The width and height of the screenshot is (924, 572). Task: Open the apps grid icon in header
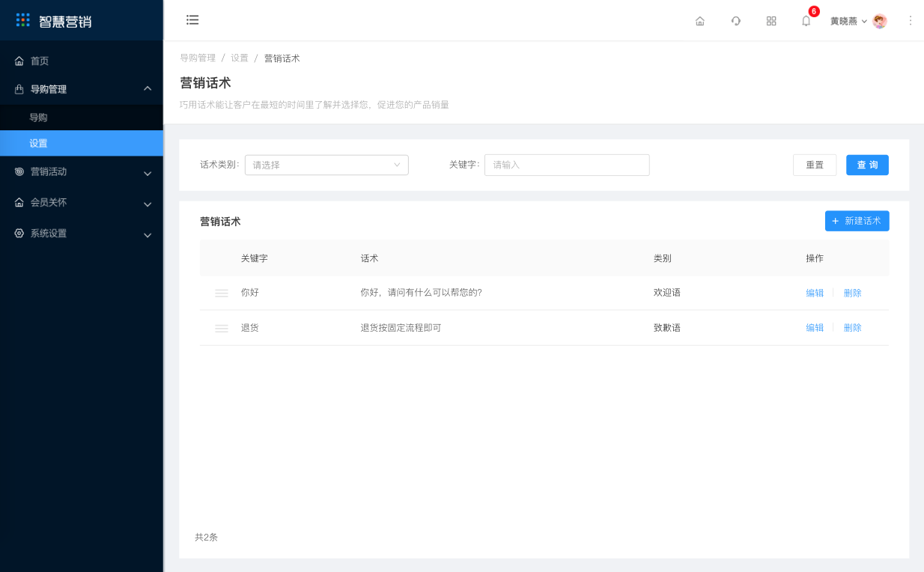point(771,21)
